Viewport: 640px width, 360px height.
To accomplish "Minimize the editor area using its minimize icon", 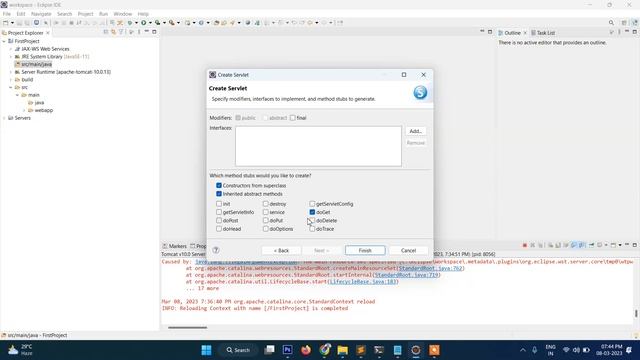I will (x=482, y=32).
